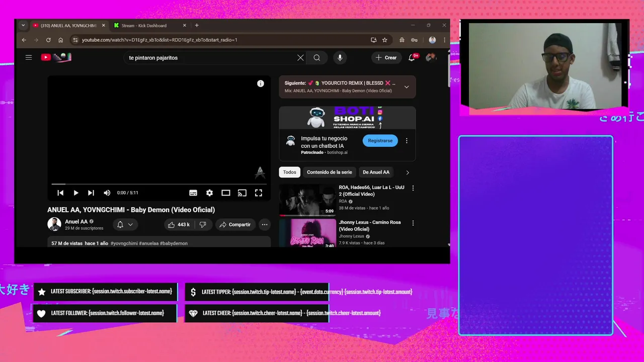Open the tab search dropdown arrow
The width and height of the screenshot is (644, 362).
[23, 26]
